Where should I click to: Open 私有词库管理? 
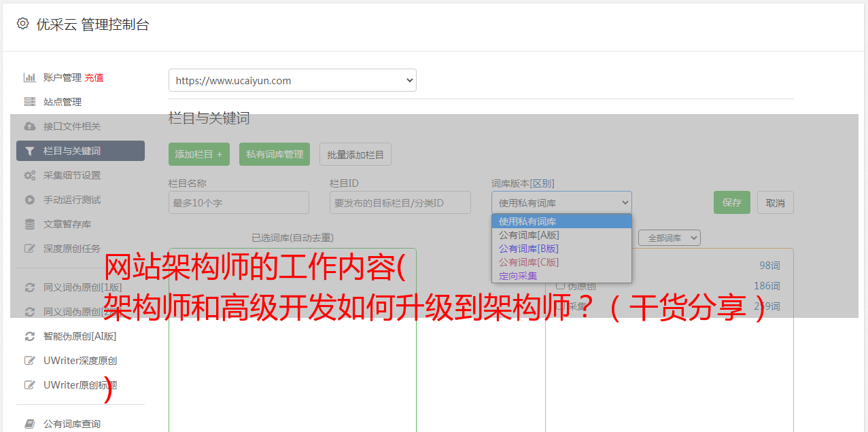pos(275,154)
